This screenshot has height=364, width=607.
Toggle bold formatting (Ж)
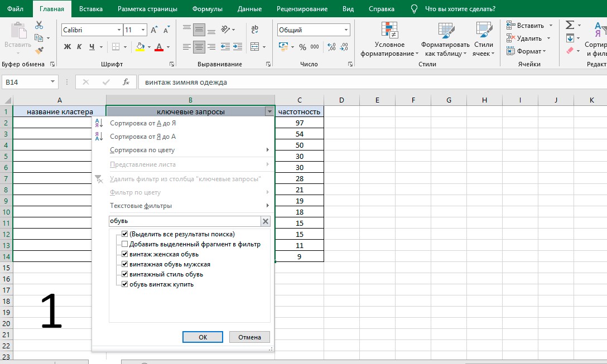(x=68, y=47)
